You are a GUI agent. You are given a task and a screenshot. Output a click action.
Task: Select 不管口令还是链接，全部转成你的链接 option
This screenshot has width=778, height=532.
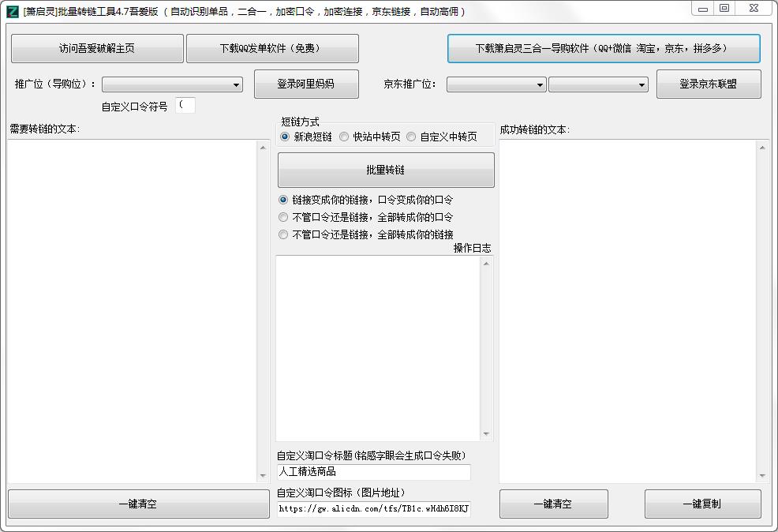tap(284, 234)
